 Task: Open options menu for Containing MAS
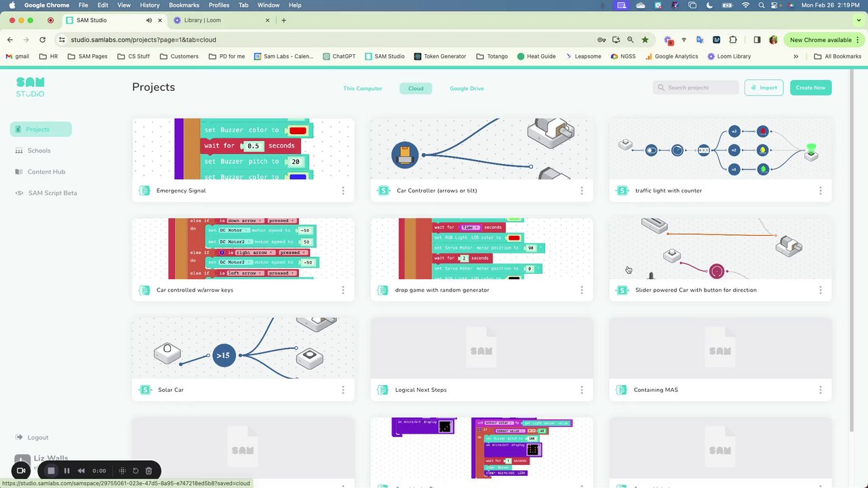tap(820, 390)
